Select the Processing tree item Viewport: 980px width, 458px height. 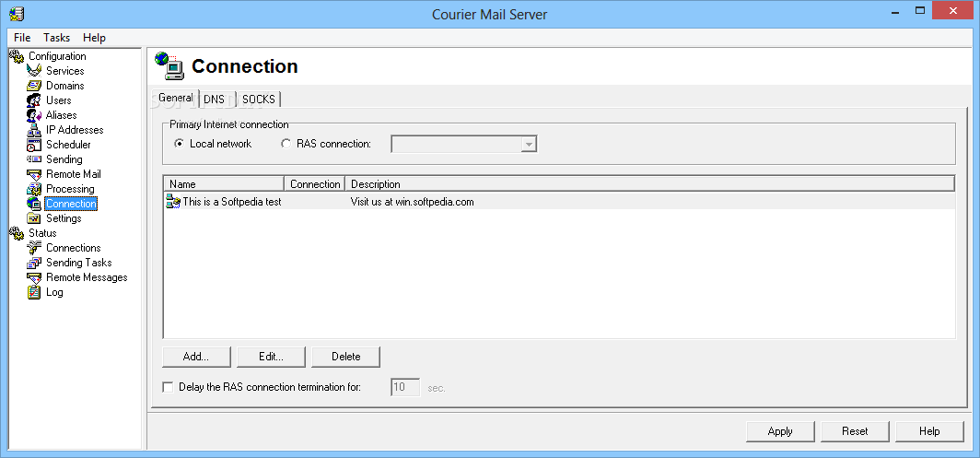tap(70, 189)
